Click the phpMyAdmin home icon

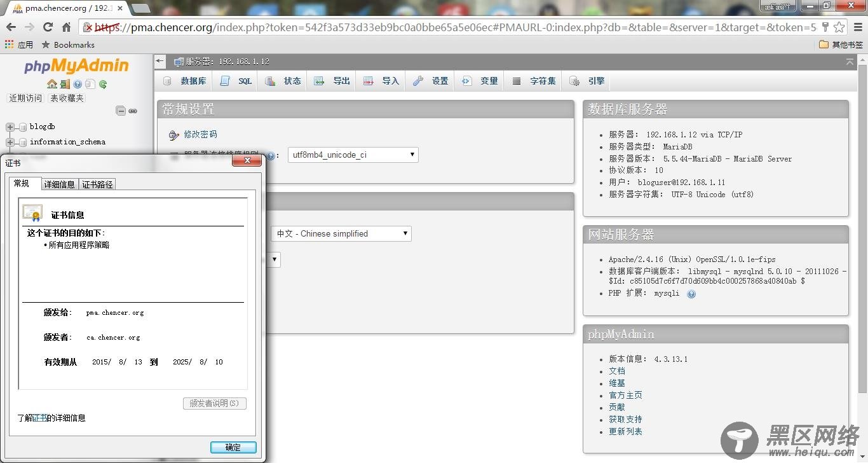pos(52,84)
